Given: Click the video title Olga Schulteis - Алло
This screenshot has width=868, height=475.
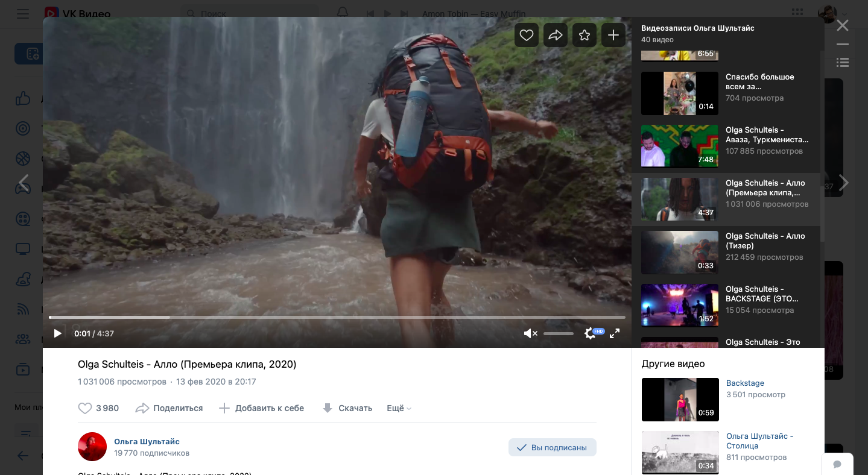Looking at the screenshot, I should (x=187, y=364).
